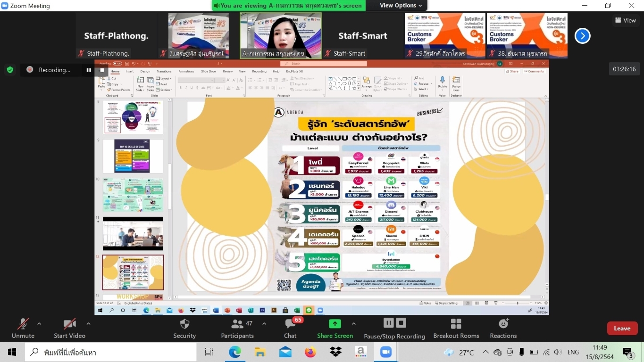This screenshot has width=644, height=362.
Task: Expand audio options arrow next to Unmute
Action: (x=39, y=324)
